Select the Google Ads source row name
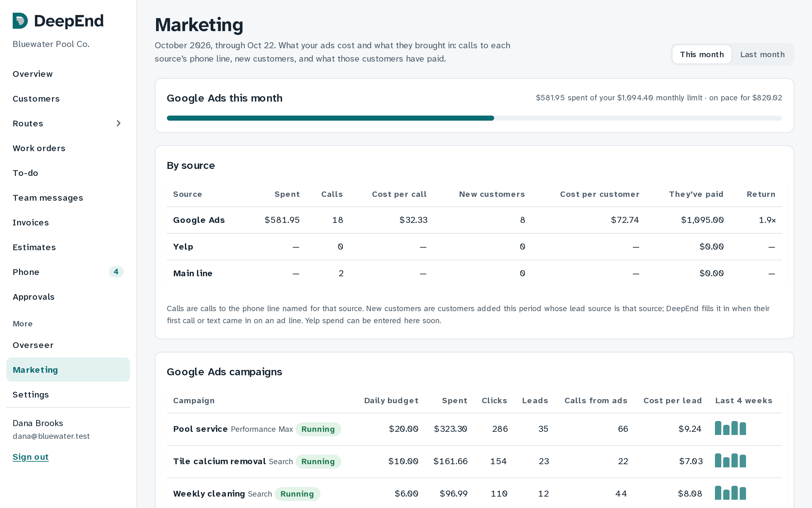 199,220
